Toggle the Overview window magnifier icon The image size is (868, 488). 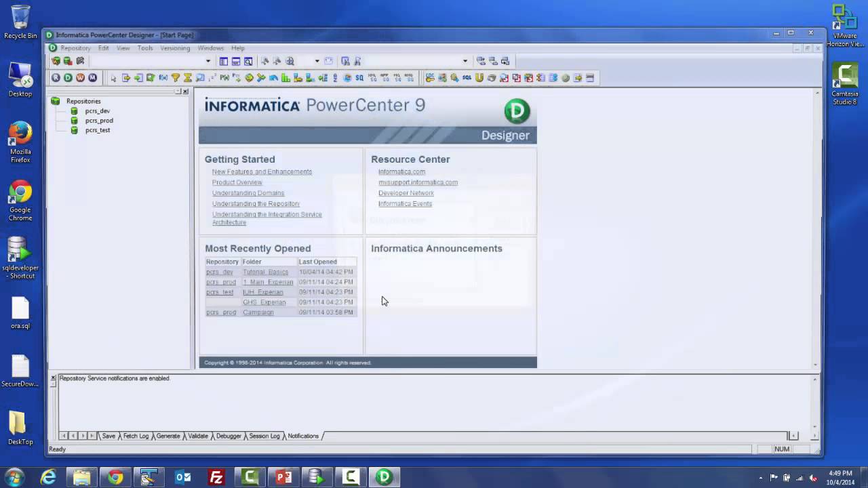tap(248, 61)
